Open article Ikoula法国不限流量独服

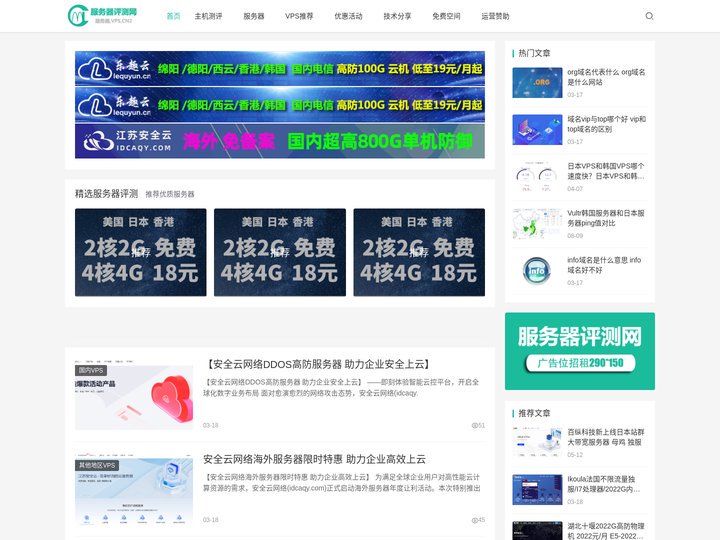coord(604,484)
